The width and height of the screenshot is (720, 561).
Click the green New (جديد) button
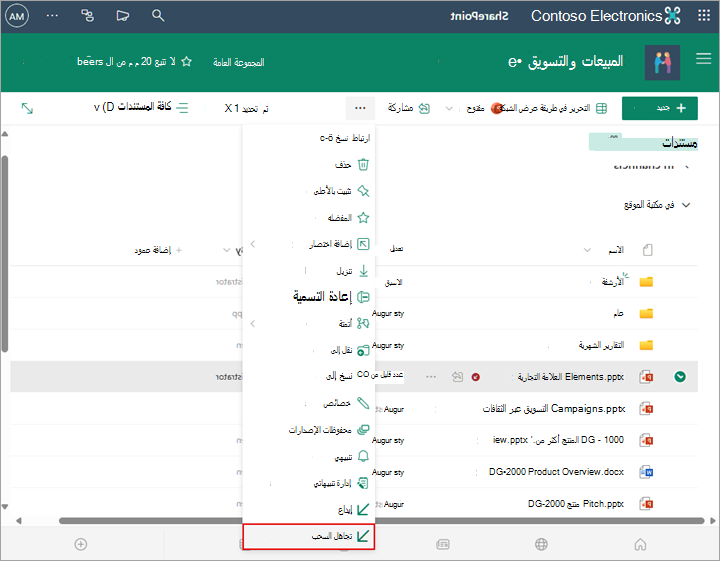point(659,108)
